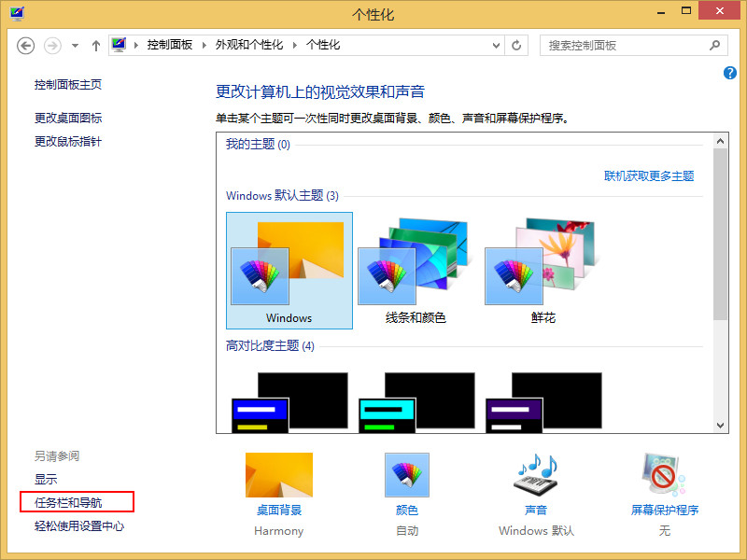Viewport: 747px width, 560px height.
Task: Click the theme list scrollbar thumb
Action: (x=720, y=234)
